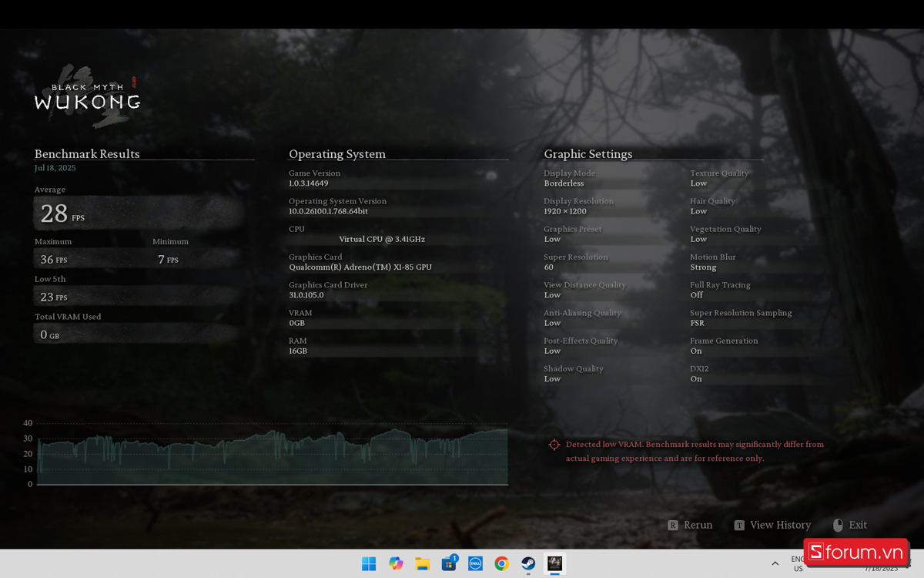Click the "Detected low VRAM" warning message
The height and width of the screenshot is (578, 924).
695,452
